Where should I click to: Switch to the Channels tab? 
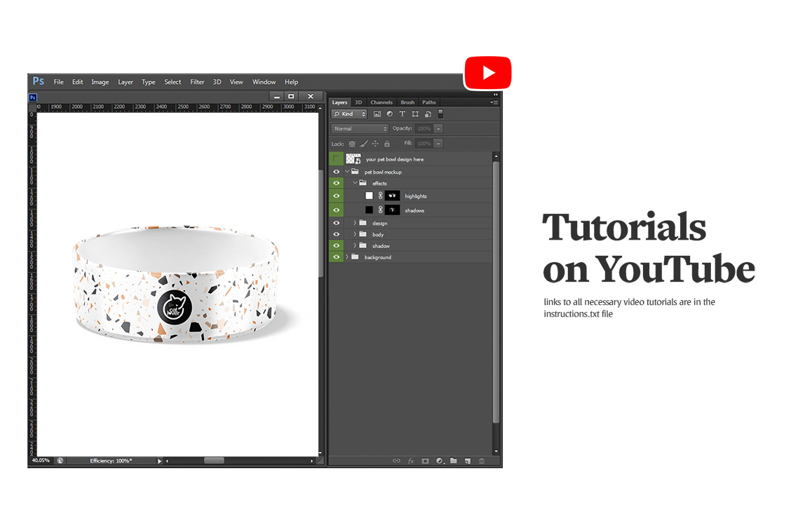click(x=381, y=102)
